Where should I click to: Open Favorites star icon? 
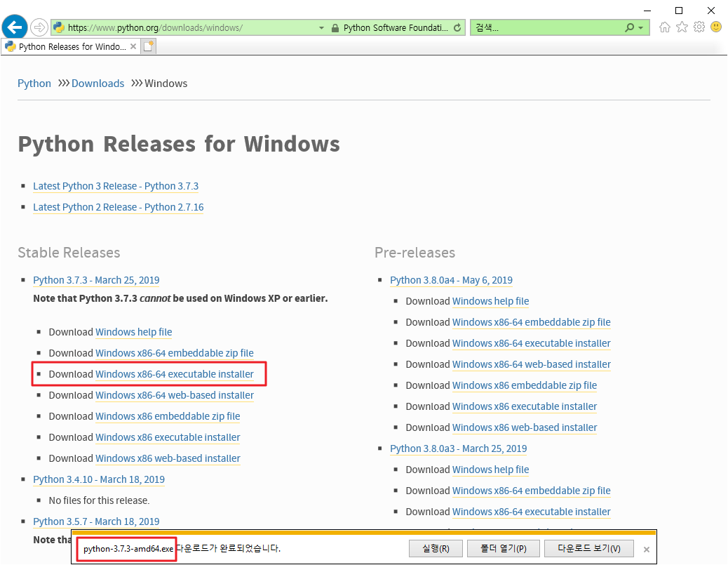coord(682,27)
